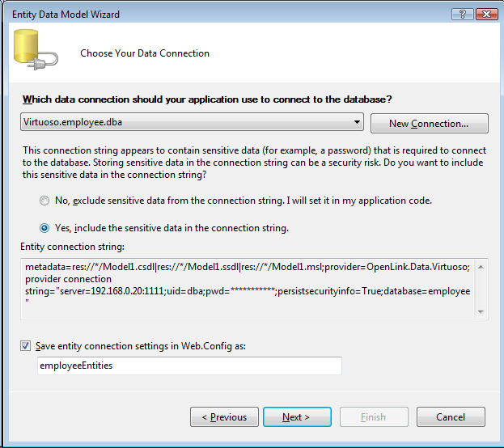This screenshot has width=504, height=448.
Task: Toggle Save entity connection settings checkbox
Action: tap(28, 346)
